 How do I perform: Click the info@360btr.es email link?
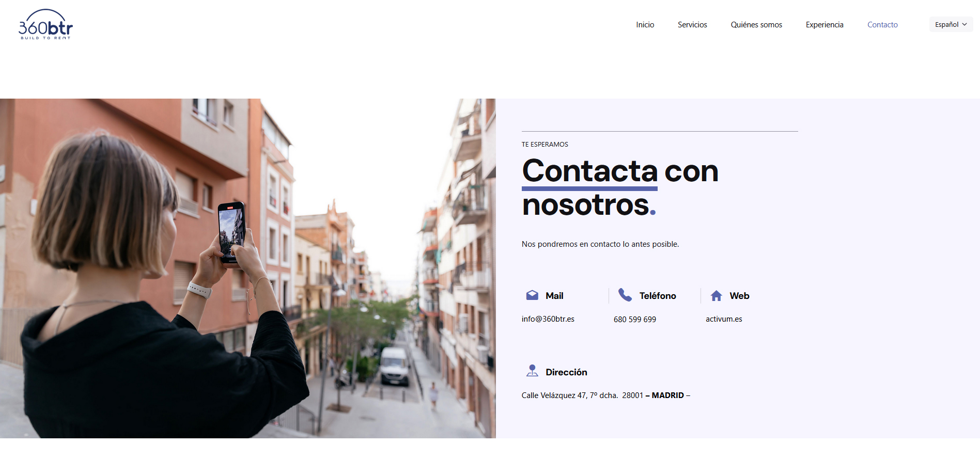pos(548,319)
